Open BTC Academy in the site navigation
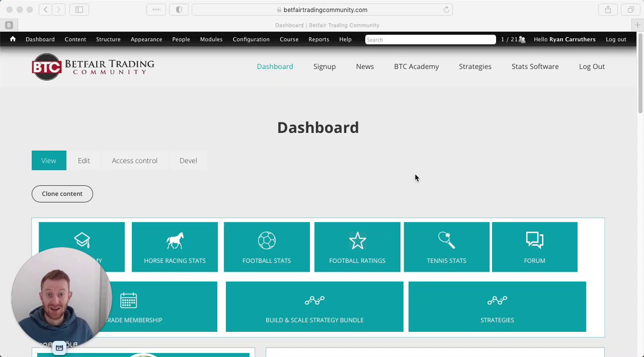 (417, 66)
